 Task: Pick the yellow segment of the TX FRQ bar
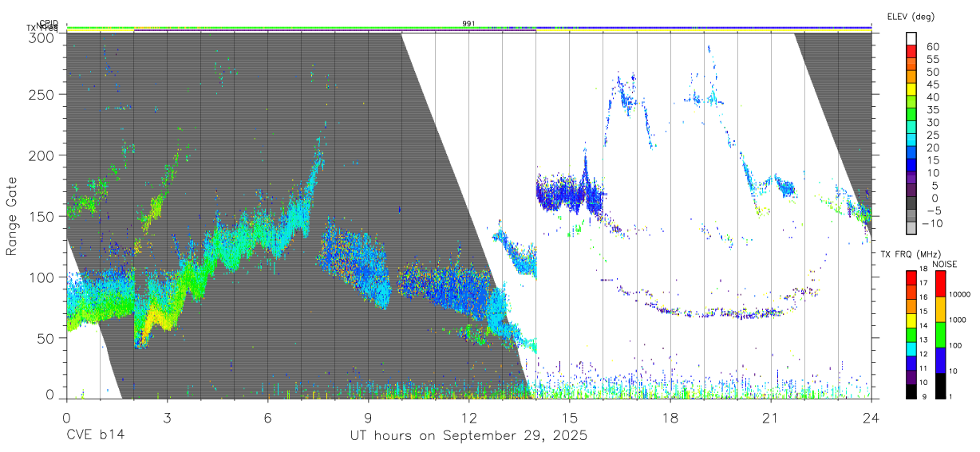click(911, 320)
